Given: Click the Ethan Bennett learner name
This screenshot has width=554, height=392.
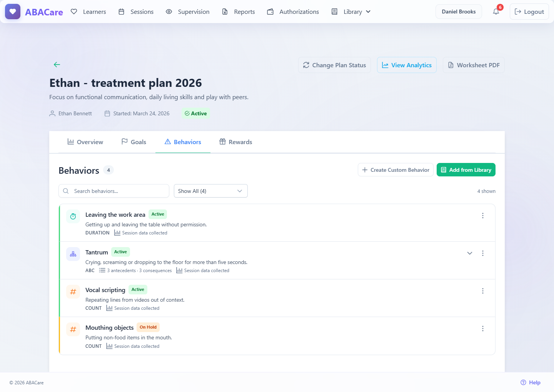Looking at the screenshot, I should pyautogui.click(x=75, y=113).
